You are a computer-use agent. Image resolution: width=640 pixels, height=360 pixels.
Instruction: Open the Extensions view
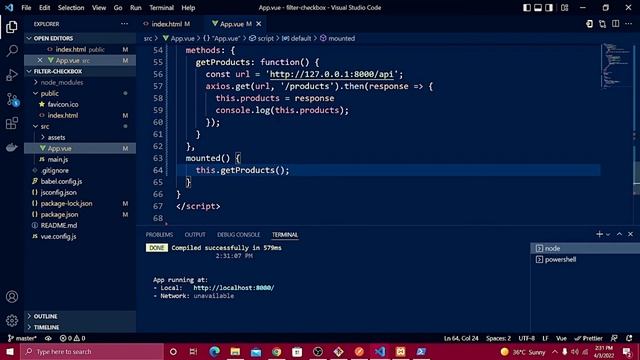point(12,123)
